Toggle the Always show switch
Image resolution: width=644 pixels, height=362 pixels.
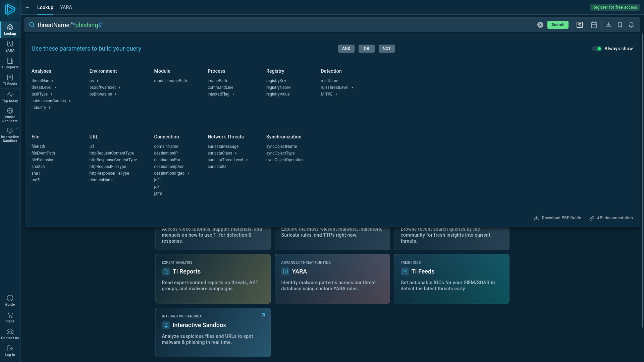click(x=597, y=49)
